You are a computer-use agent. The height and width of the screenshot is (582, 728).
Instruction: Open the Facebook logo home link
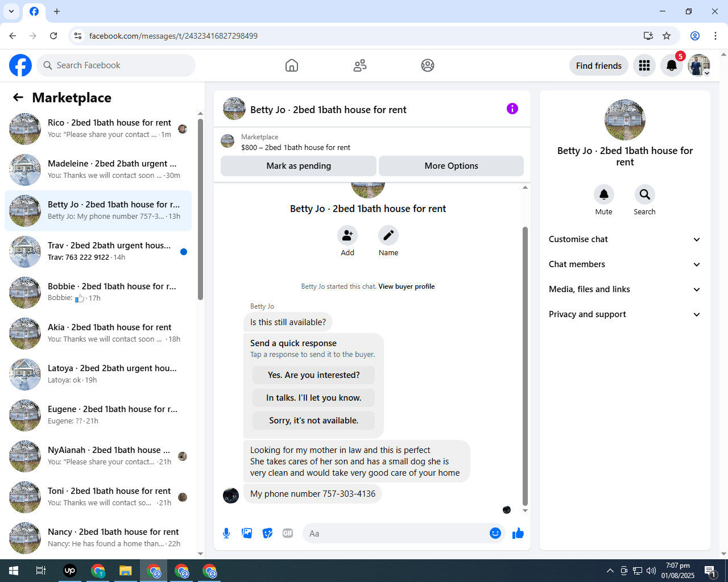pyautogui.click(x=20, y=65)
